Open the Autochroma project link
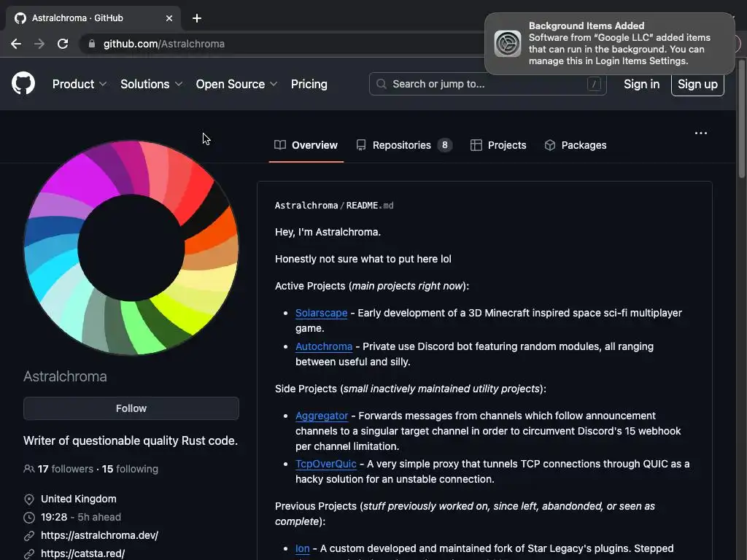This screenshot has width=747, height=560. coord(324,346)
